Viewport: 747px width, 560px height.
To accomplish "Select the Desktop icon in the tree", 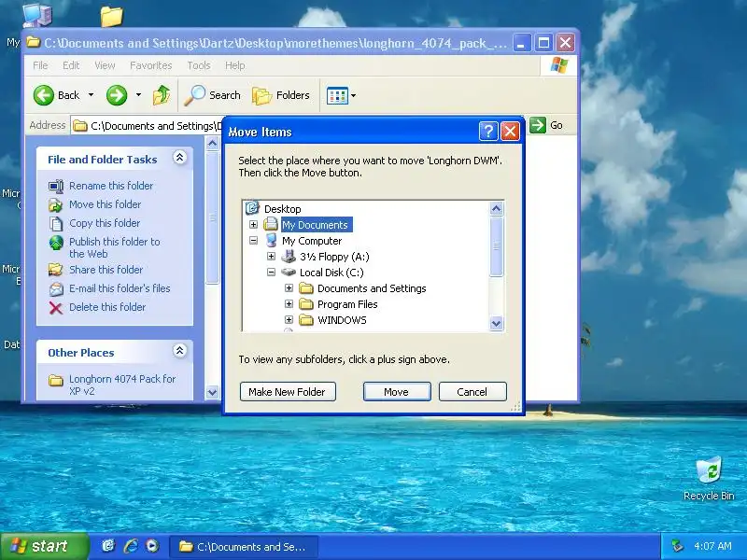I will coord(252,208).
